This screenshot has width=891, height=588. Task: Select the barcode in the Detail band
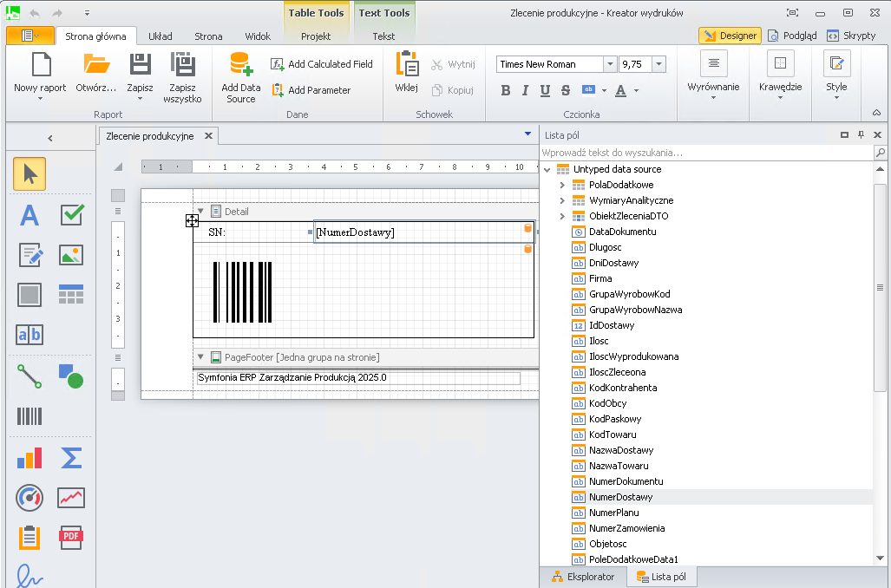pyautogui.click(x=243, y=292)
